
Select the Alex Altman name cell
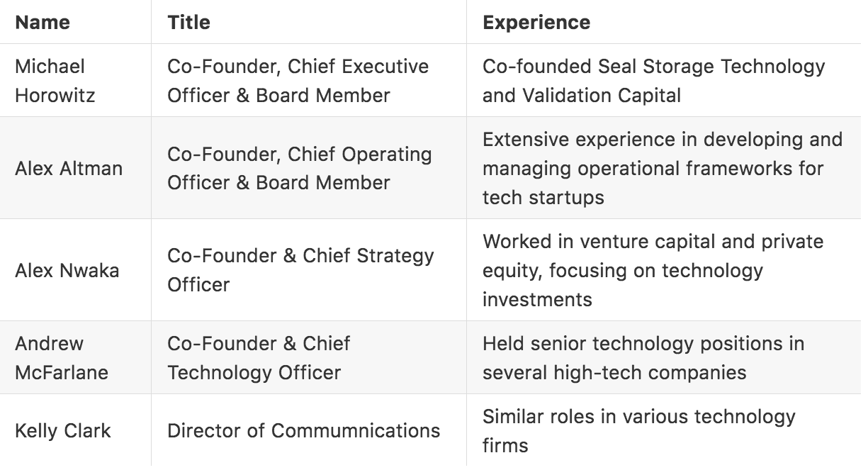coord(69,169)
